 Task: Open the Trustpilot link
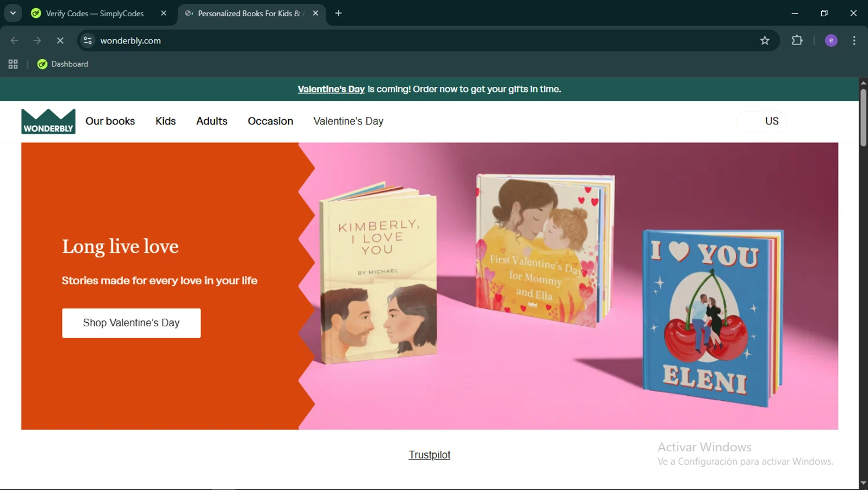tap(429, 455)
